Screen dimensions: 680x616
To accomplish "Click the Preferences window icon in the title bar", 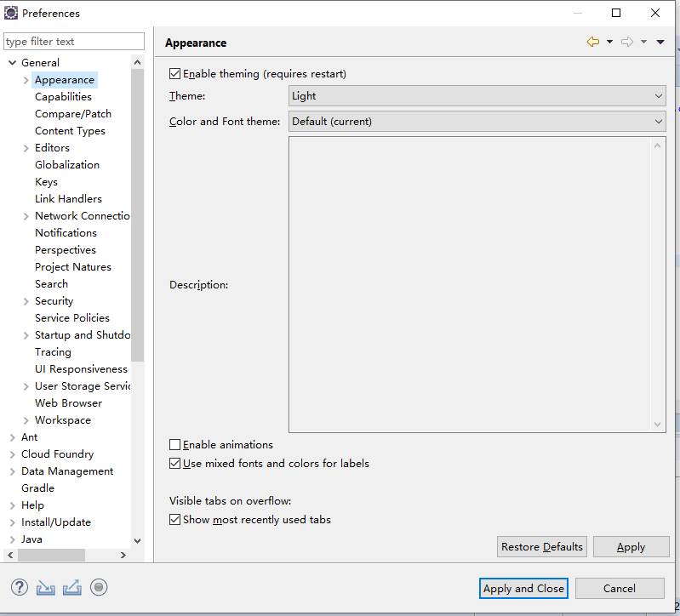I will click(11, 13).
